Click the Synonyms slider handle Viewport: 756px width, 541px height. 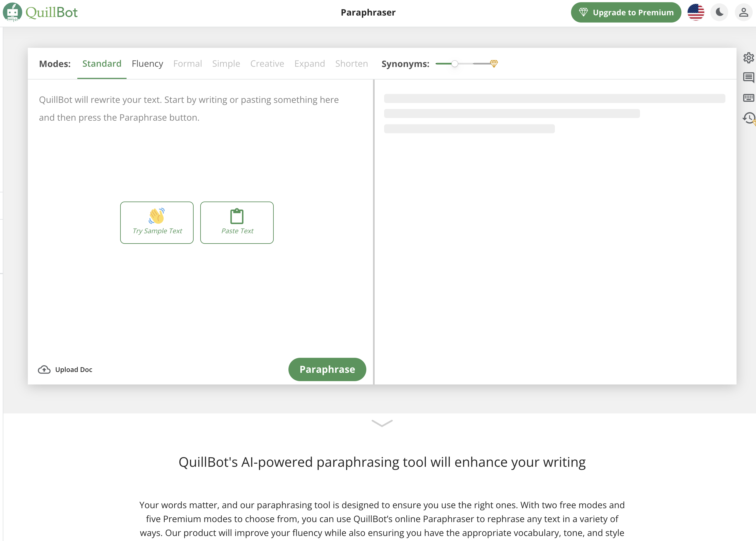(455, 64)
